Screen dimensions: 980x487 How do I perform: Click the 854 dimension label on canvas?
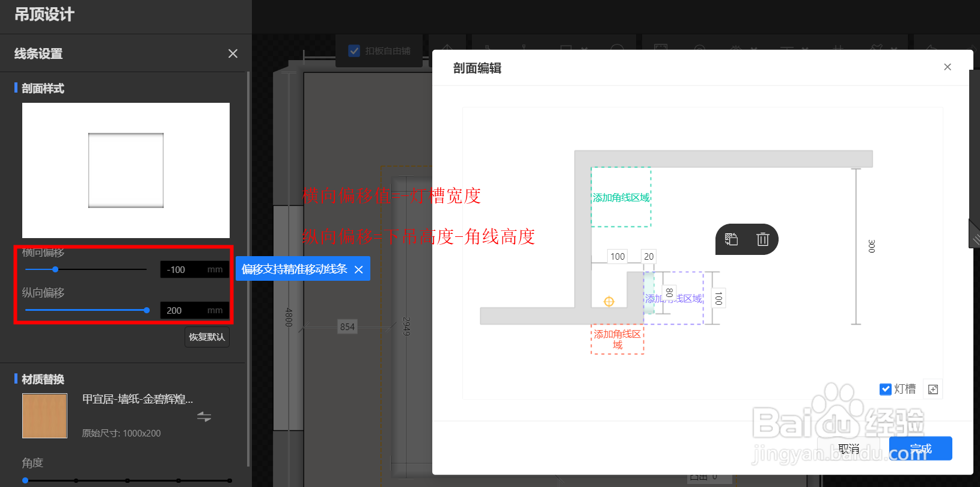(x=348, y=327)
